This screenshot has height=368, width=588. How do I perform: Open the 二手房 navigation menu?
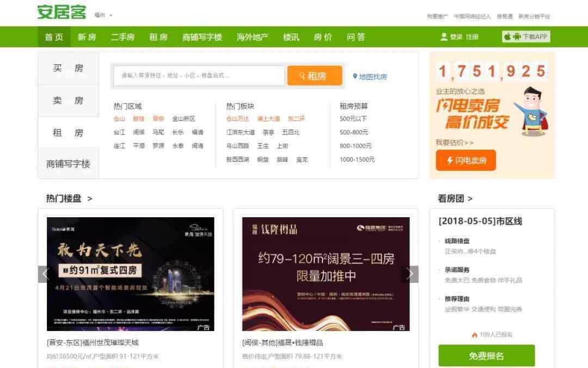tap(122, 37)
